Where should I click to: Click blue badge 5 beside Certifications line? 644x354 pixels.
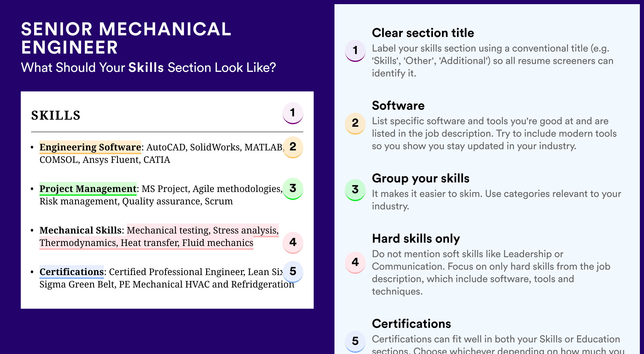[293, 272]
